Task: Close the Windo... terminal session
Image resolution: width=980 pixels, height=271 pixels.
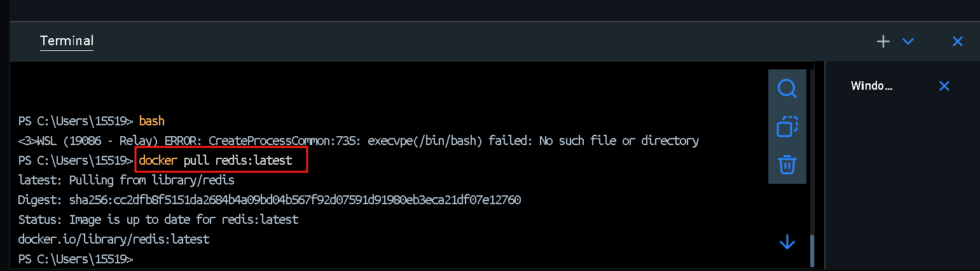Action: pos(944,86)
